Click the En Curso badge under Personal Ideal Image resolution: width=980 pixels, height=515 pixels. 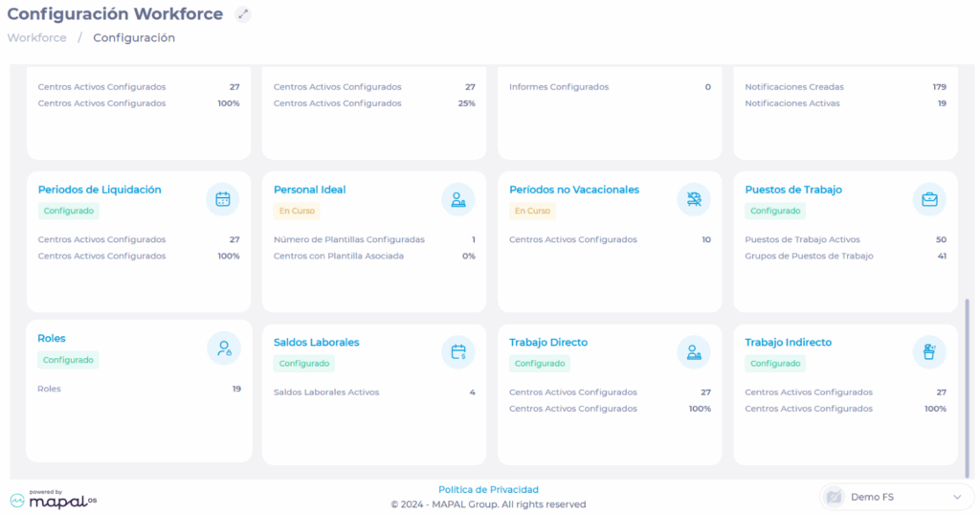[296, 211]
